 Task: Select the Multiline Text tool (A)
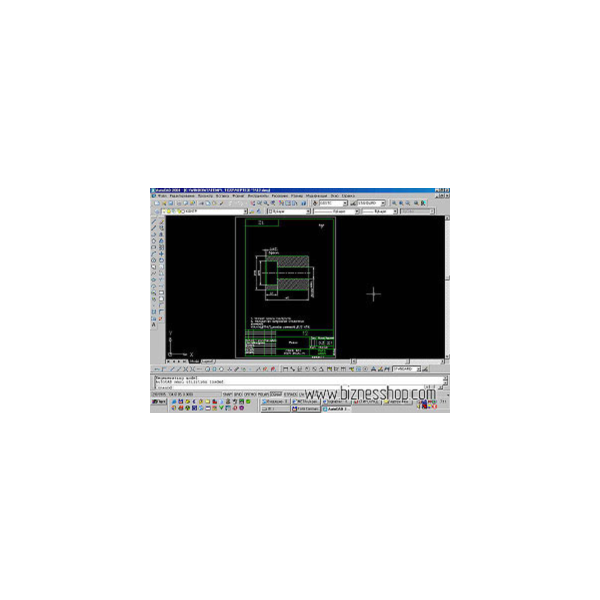tap(153, 325)
